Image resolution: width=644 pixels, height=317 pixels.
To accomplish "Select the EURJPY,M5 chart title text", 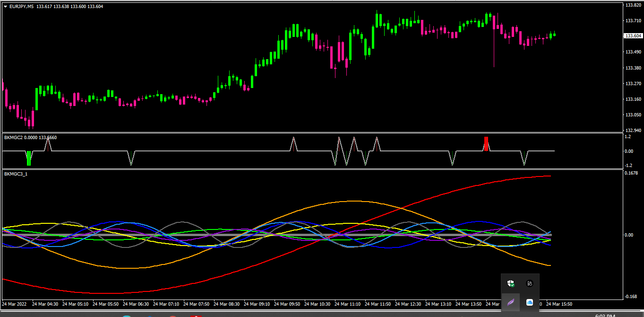I will pyautogui.click(x=23, y=6).
